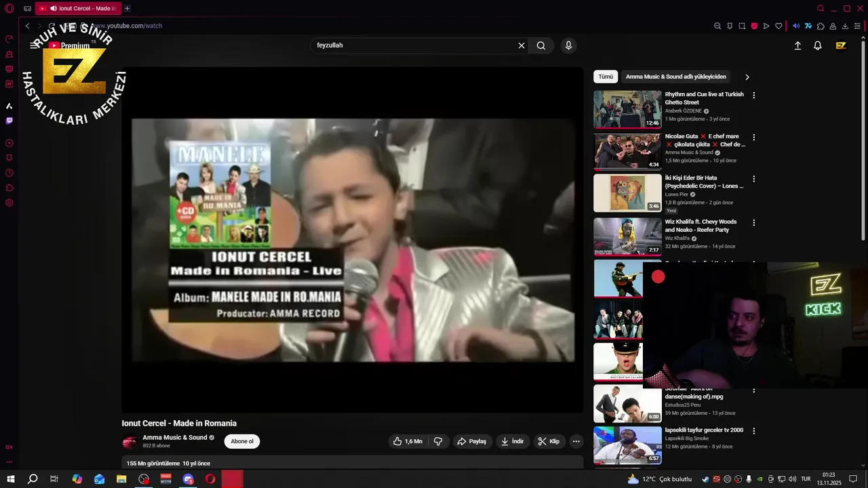Open Nicolae Guta E chef mare video title
The width and height of the screenshot is (868, 488).
[x=705, y=140]
